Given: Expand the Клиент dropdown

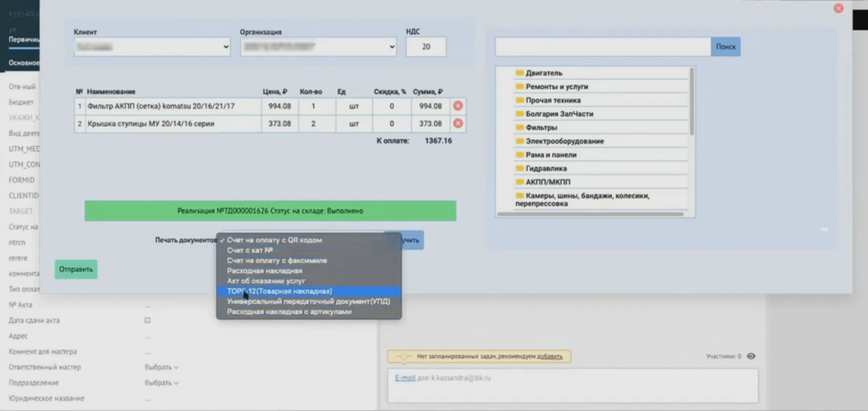Looking at the screenshot, I should click(x=152, y=48).
